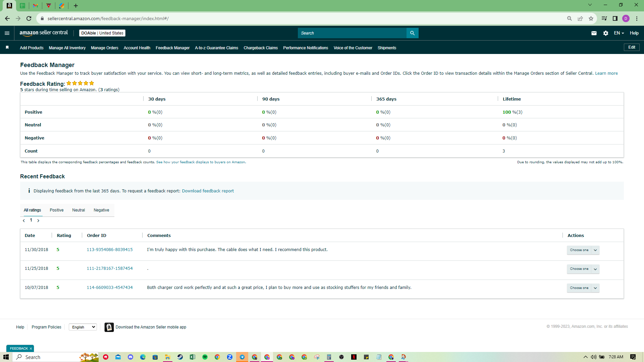Click the Learn more link
Viewport: 644px width, 362px height.
[606, 73]
